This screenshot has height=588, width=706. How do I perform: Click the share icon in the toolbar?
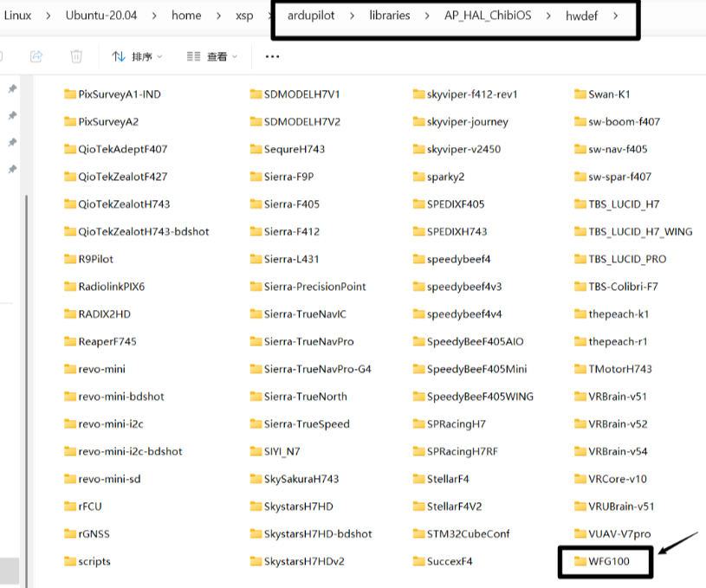(x=36, y=56)
